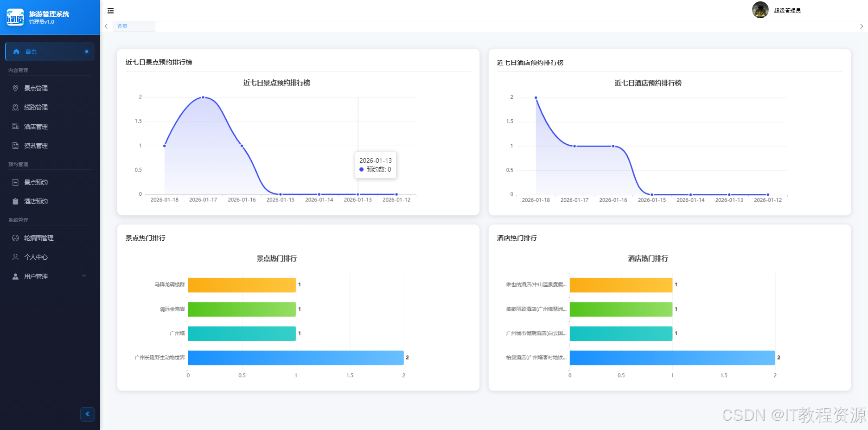Viewport: 868px width, 430px height.
Task: Click the 2026-01-17 peak point on attraction chart
Action: [203, 97]
